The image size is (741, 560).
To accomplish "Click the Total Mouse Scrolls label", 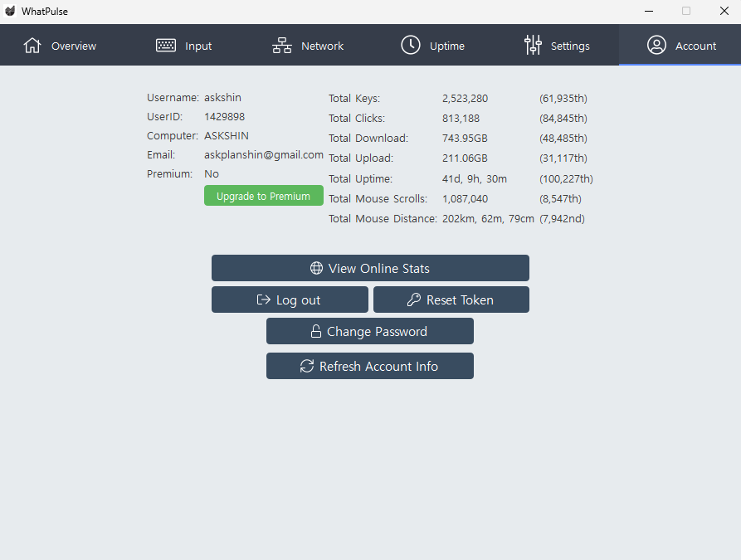I will 378,198.
